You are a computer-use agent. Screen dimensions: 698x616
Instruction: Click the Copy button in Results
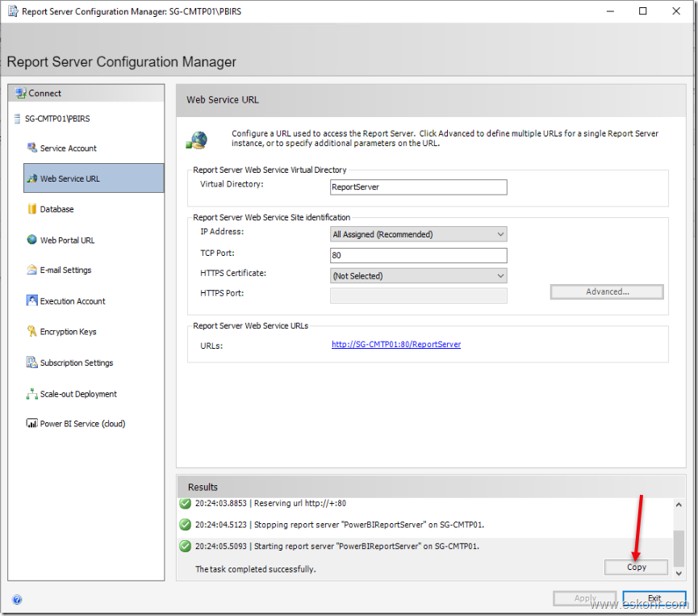point(636,567)
